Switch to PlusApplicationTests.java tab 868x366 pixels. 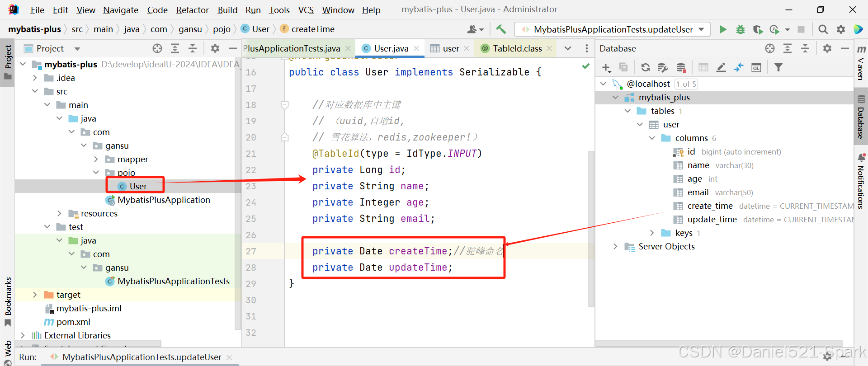click(x=292, y=48)
